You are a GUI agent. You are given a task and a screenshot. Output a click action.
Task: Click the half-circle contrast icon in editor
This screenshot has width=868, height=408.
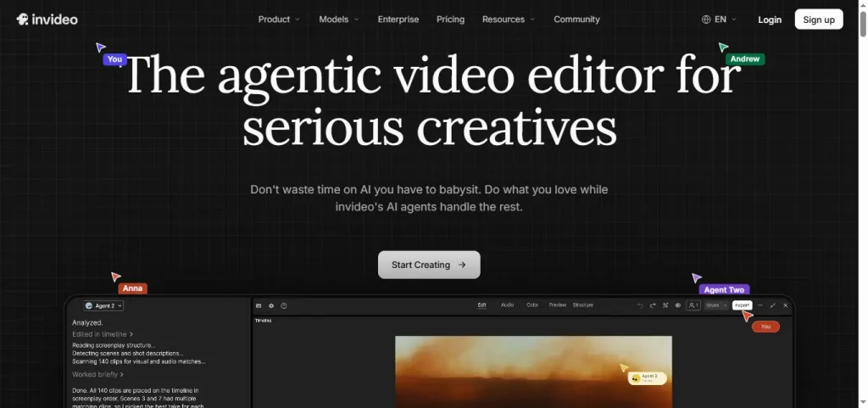click(677, 305)
